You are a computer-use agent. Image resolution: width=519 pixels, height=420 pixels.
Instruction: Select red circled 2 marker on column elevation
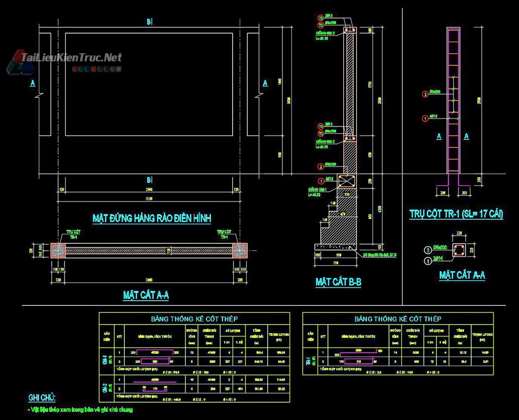425,95
